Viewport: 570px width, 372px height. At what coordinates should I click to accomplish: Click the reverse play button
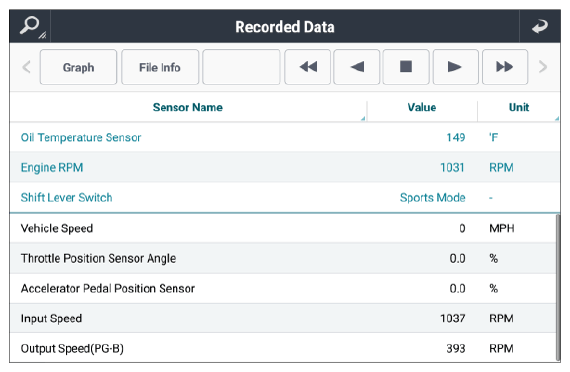click(x=357, y=67)
